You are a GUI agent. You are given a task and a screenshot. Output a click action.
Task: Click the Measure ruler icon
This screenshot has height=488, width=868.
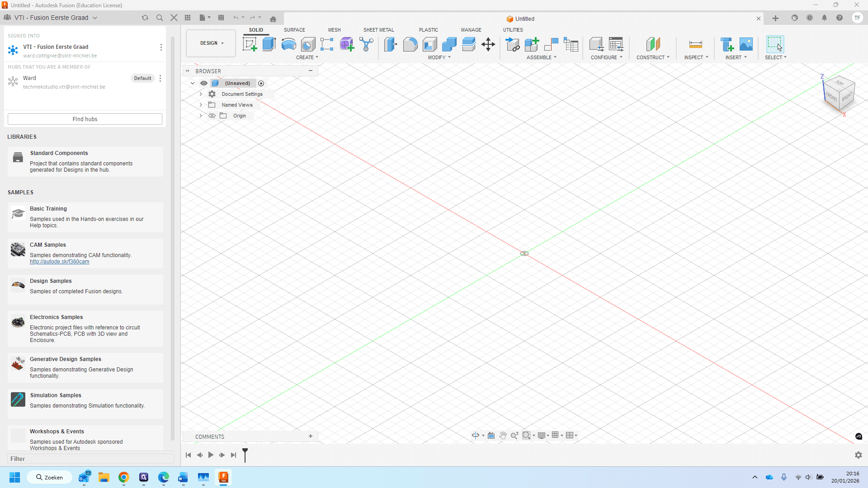(696, 44)
